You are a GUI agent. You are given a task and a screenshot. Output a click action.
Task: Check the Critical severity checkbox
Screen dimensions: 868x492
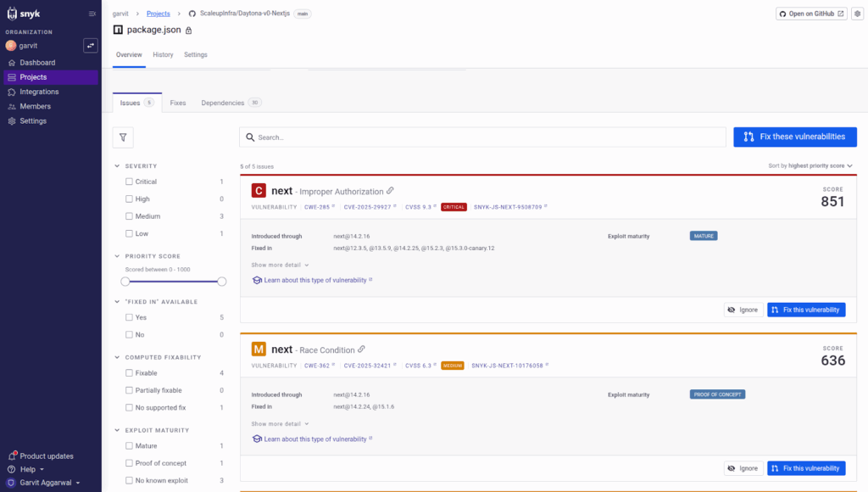point(129,182)
